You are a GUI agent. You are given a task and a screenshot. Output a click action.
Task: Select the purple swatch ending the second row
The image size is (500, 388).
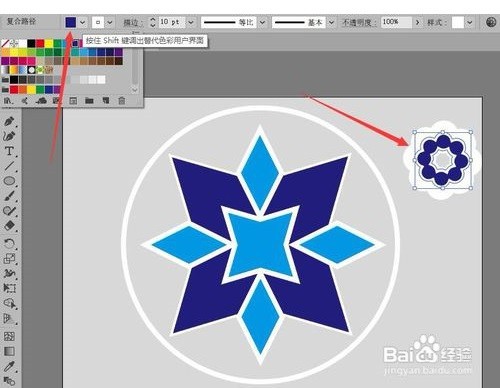coord(119,52)
